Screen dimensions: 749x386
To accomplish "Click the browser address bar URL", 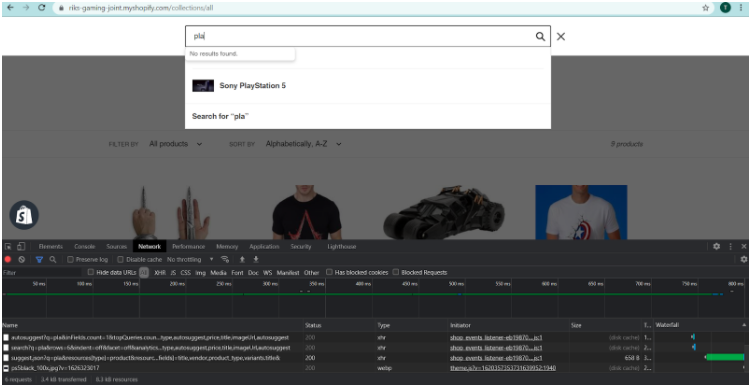I will tap(141, 8).
